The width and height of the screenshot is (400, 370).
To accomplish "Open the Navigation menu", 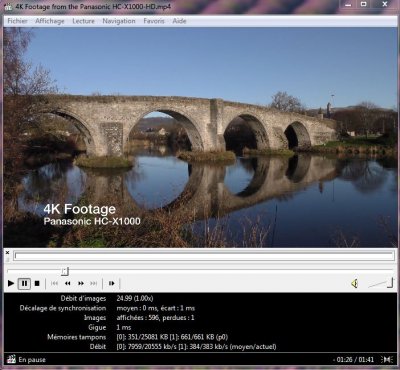I will click(119, 21).
